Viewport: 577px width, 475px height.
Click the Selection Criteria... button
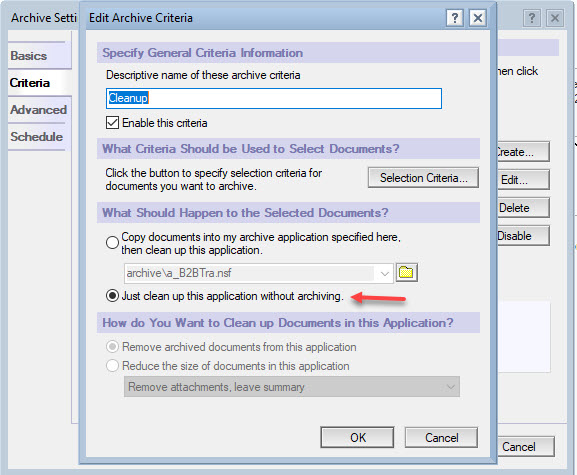coord(424,178)
